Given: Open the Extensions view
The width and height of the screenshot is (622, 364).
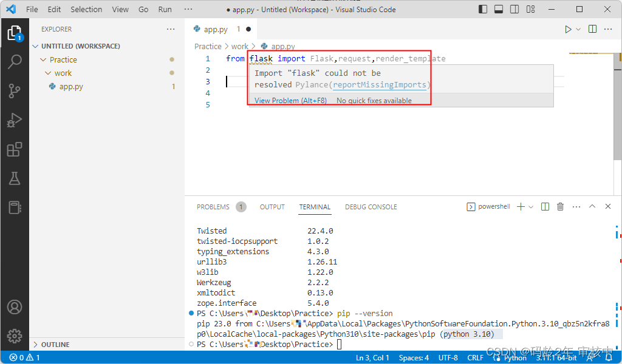Looking at the screenshot, I should 15,149.
